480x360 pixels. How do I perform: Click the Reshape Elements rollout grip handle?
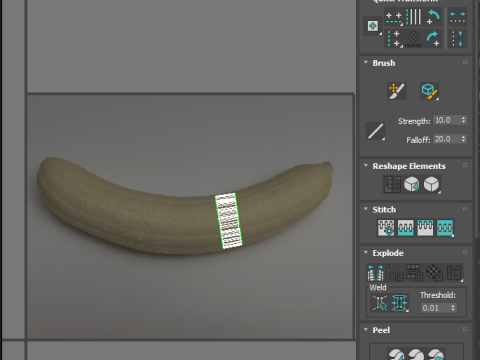pyautogui.click(x=465, y=165)
